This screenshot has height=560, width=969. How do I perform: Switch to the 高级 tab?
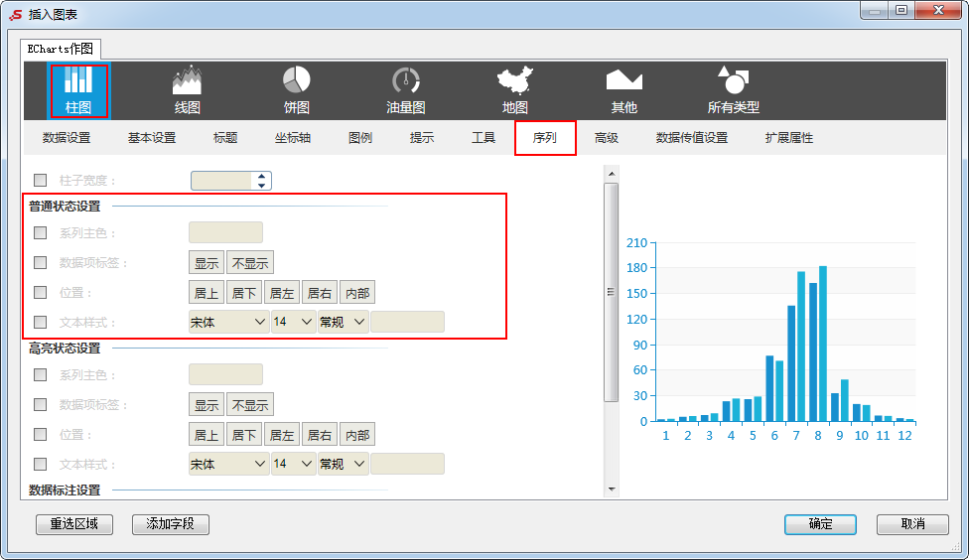point(607,138)
